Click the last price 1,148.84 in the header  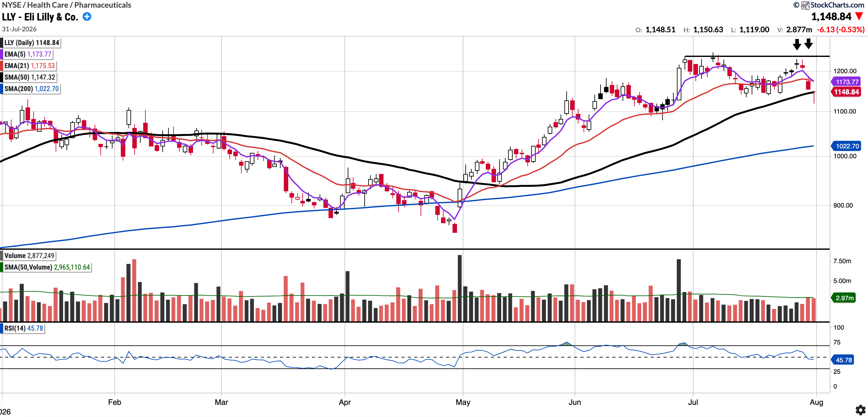[831, 17]
